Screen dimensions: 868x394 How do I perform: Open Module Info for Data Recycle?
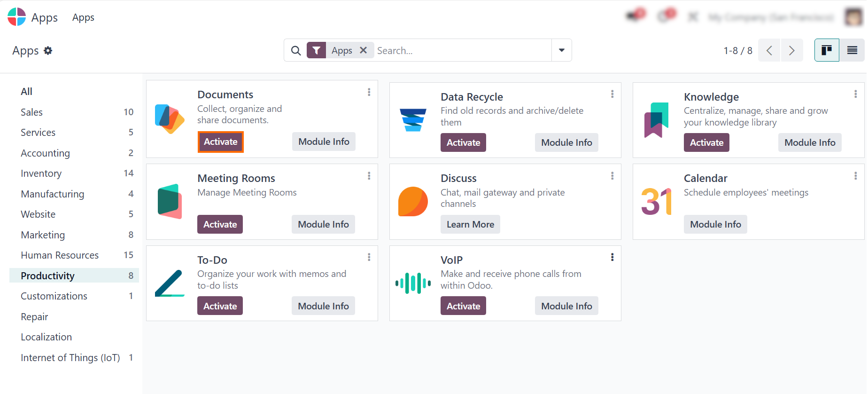[x=566, y=142]
